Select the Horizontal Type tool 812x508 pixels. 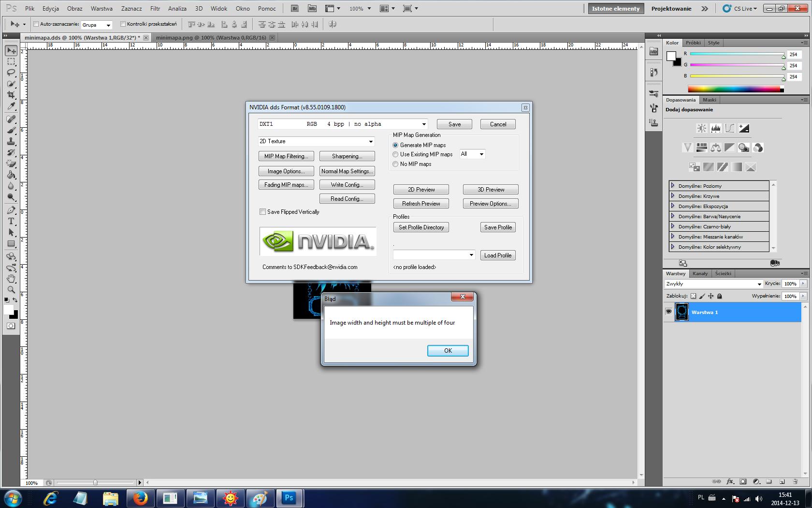click(x=11, y=221)
